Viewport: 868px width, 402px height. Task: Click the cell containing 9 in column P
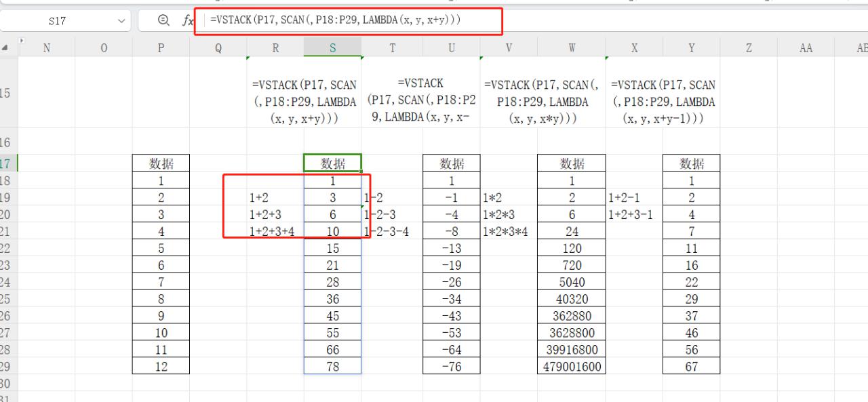161,316
